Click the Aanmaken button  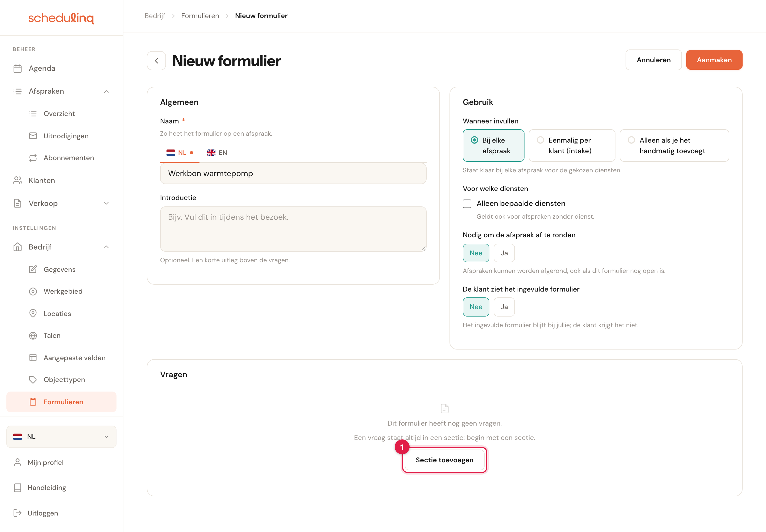[714, 60]
